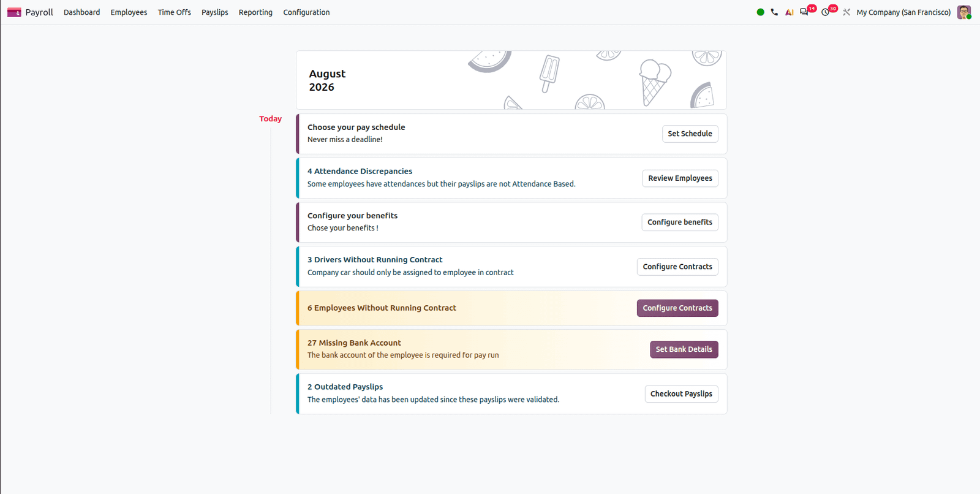Open the user avatar menu
This screenshot has height=494, width=980.
964,12
